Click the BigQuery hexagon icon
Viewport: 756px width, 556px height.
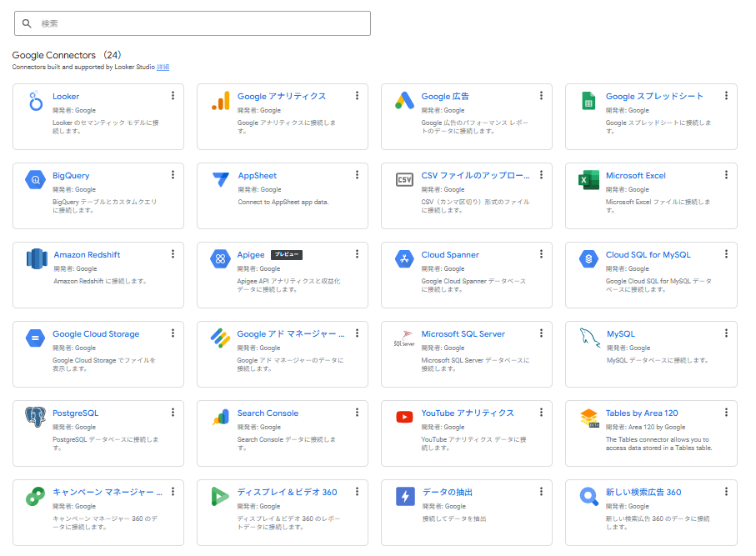pos(35,180)
